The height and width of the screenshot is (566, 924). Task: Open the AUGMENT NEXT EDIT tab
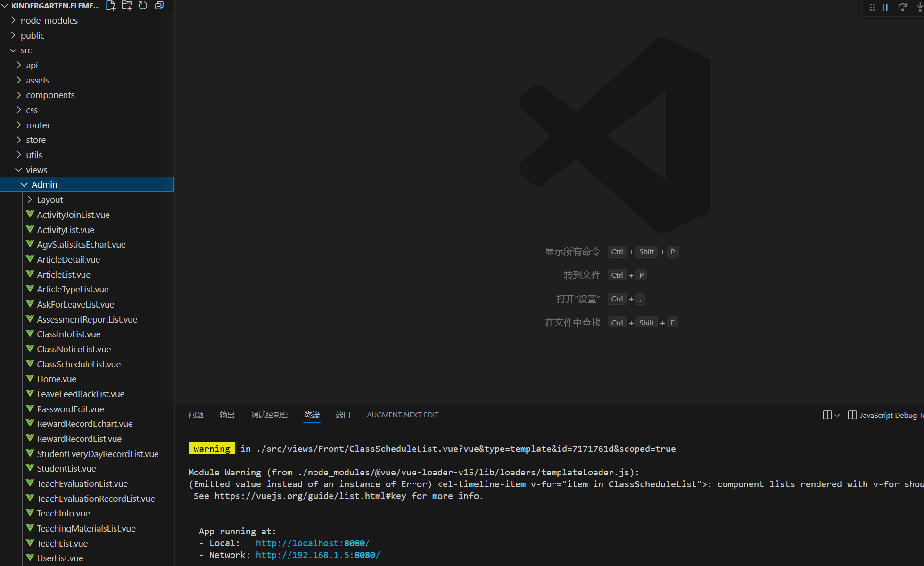tap(403, 415)
